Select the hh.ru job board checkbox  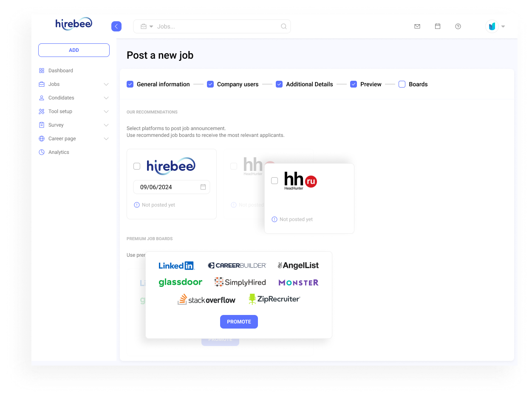274,180
